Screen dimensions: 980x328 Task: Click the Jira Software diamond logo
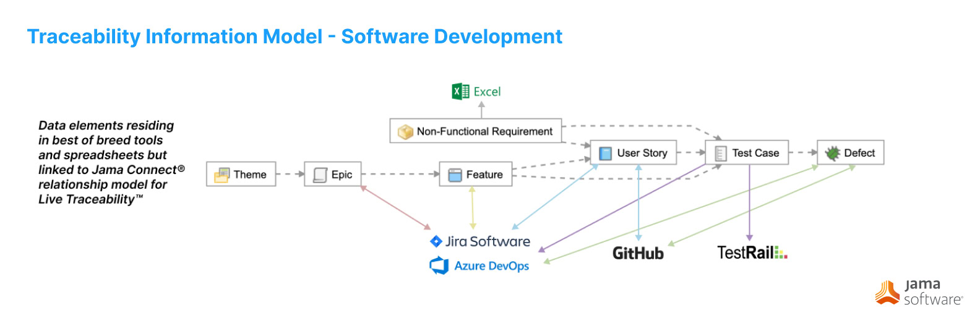(x=436, y=241)
